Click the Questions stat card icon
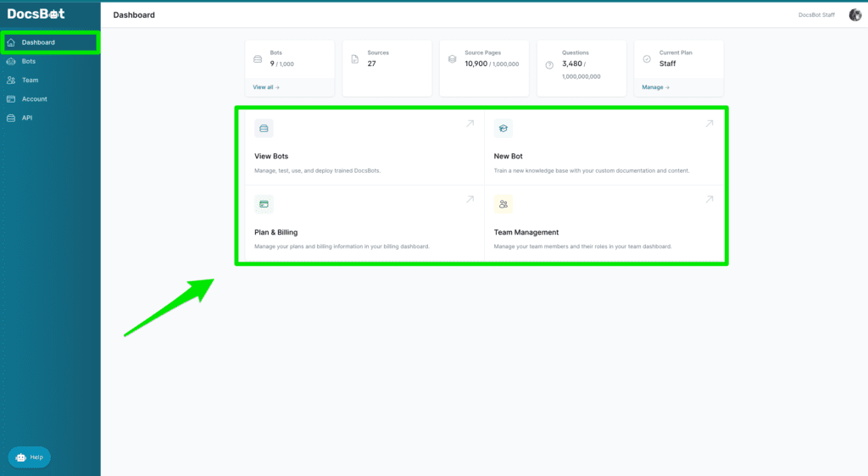The image size is (868, 476). [x=549, y=64]
